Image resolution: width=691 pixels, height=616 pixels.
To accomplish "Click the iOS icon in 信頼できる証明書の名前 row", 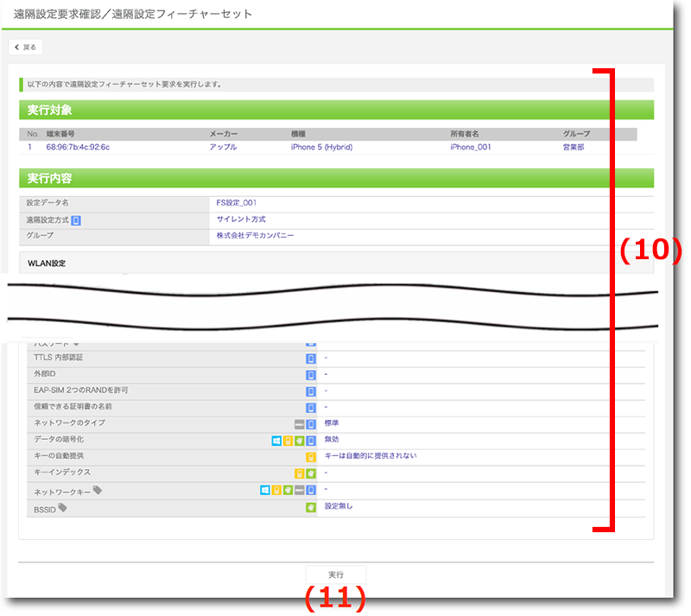I will click(311, 408).
